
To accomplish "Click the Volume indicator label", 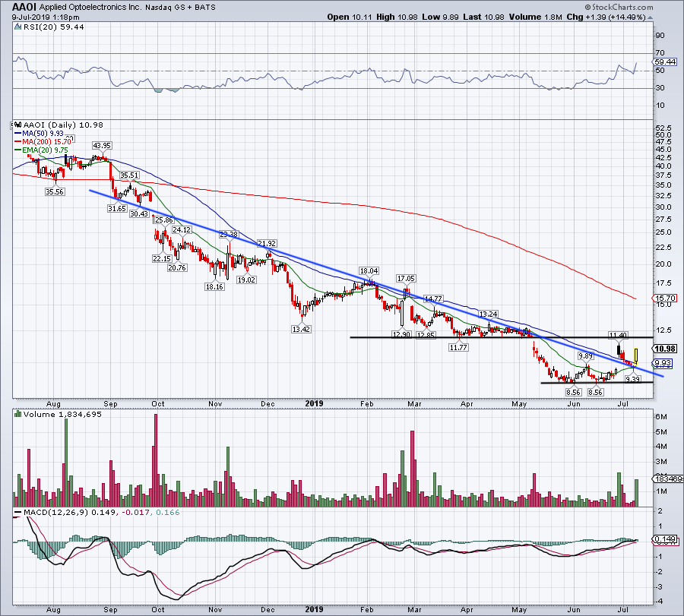I will (x=38, y=416).
